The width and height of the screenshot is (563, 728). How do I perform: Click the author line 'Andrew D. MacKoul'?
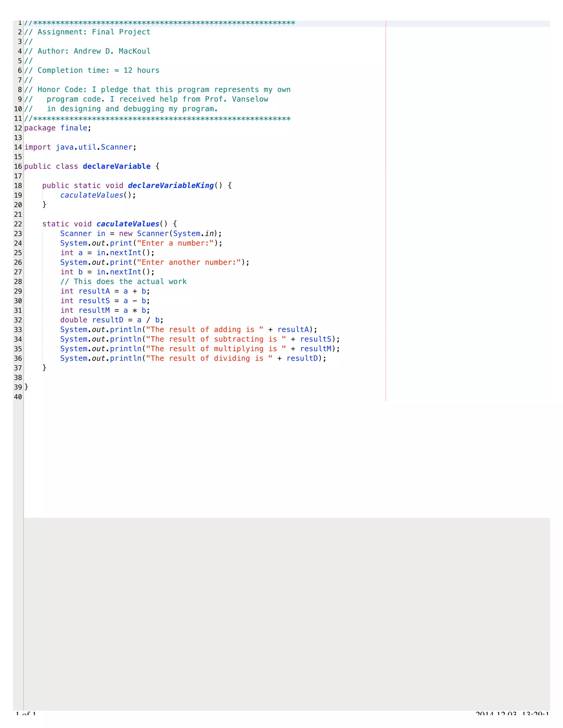click(112, 51)
